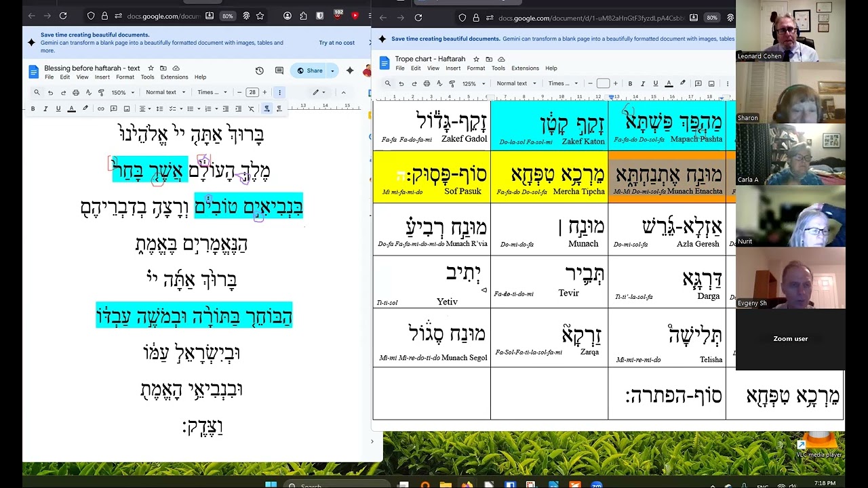868x488 pixels.
Task: Apply bold in Blessing document second toolbar row
Action: [x=33, y=108]
